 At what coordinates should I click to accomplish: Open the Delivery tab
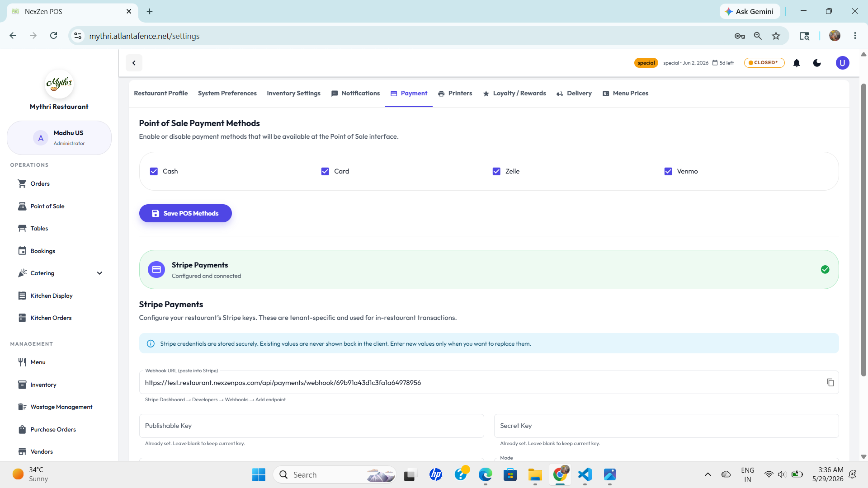(574, 93)
